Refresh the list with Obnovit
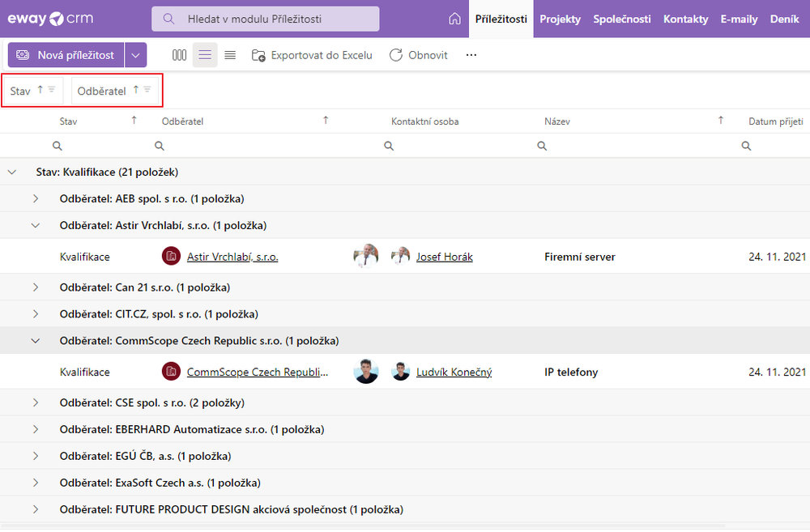The image size is (810, 532). click(x=419, y=55)
